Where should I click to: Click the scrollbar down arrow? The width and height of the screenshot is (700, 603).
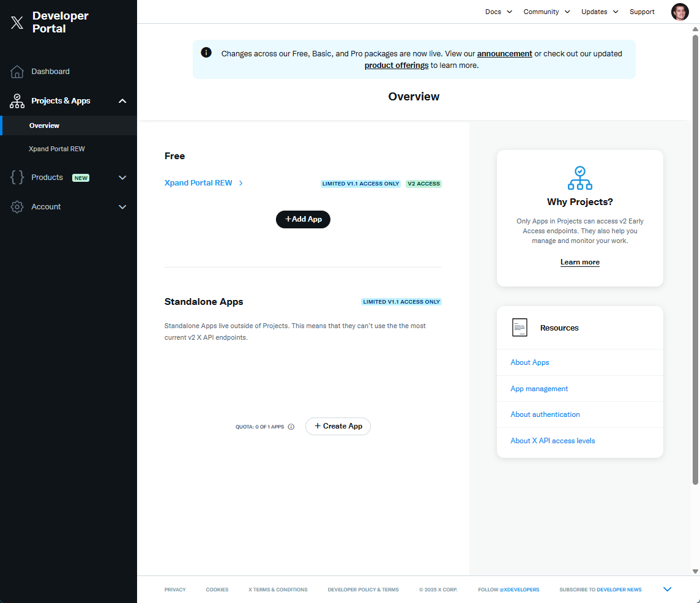click(x=695, y=571)
